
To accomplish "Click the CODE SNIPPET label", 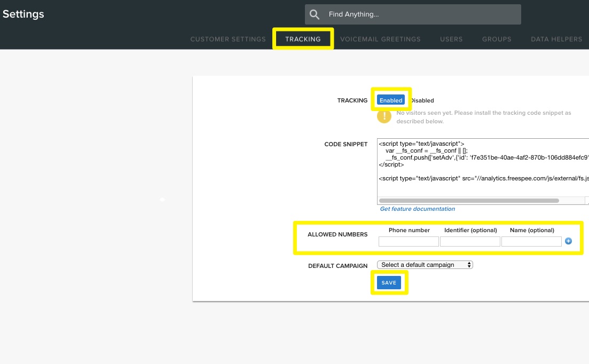I will pyautogui.click(x=345, y=144).
